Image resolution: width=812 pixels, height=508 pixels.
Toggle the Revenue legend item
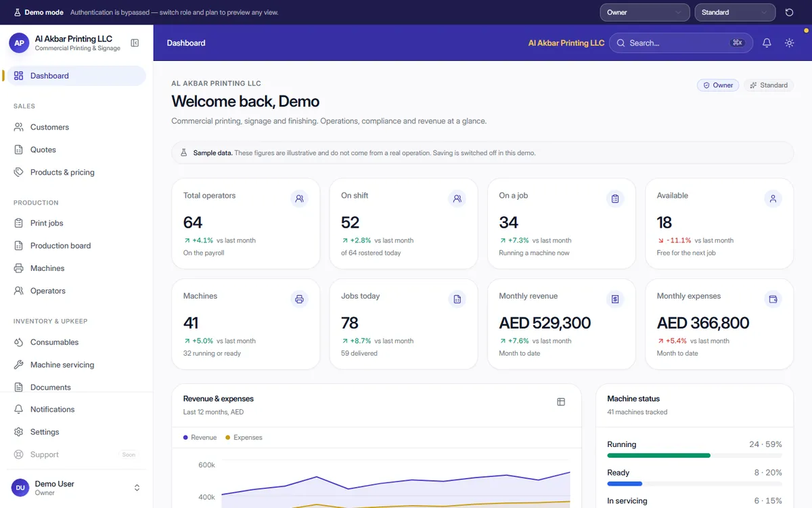click(x=200, y=438)
